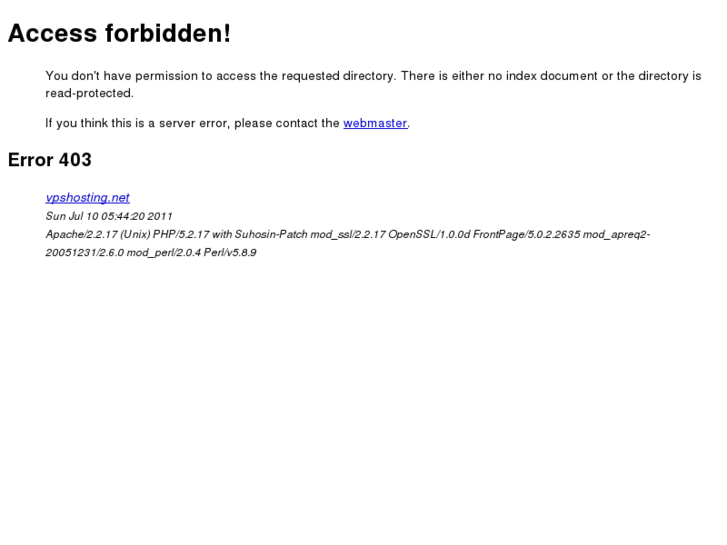This screenshot has width=727, height=545.
Task: Select the 'Sun Jul 10 05:44:20 2011' timestamp
Action: click(x=109, y=216)
